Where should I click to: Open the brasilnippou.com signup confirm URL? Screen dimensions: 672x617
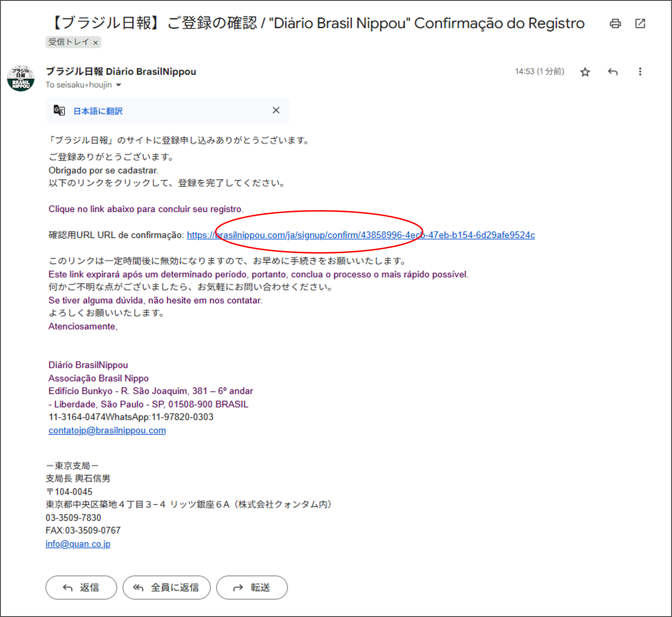361,235
